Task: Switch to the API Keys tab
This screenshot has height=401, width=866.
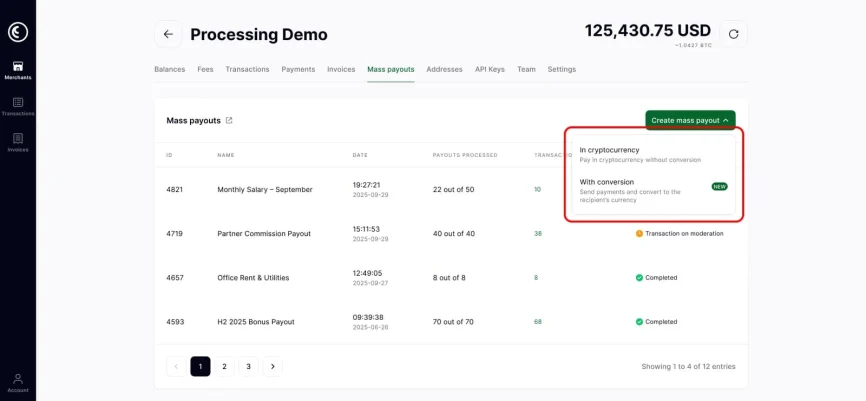Action: click(x=489, y=69)
